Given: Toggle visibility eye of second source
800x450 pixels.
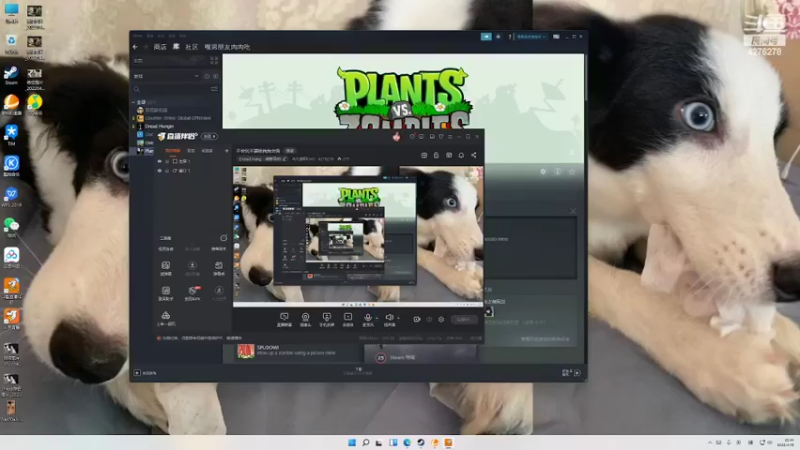Looking at the screenshot, I should pos(160,170).
